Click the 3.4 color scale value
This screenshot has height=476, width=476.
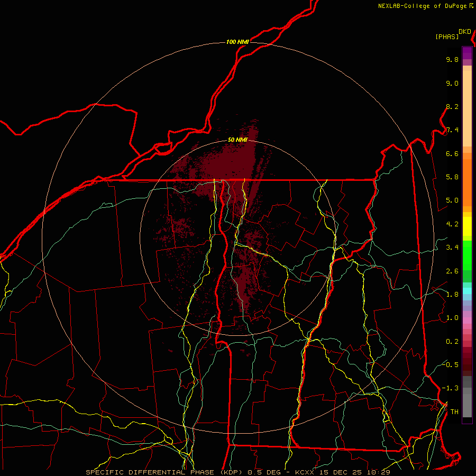tap(452, 248)
